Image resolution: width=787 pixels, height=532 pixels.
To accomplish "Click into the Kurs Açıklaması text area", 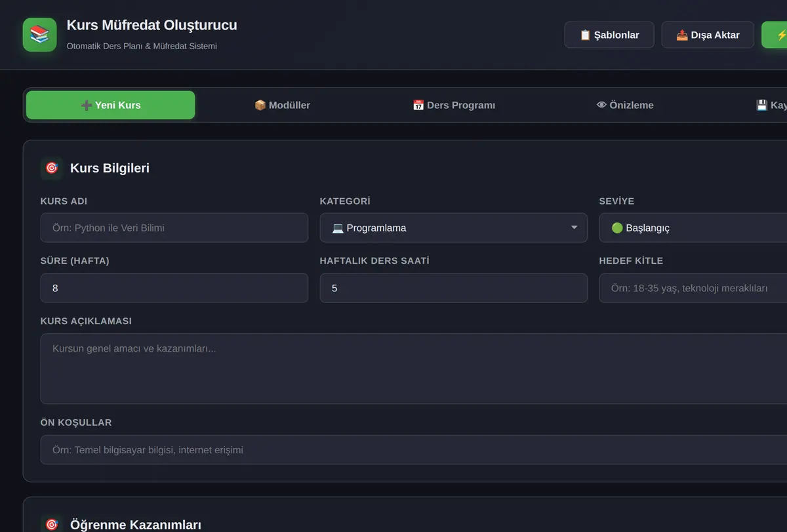I will (414, 369).
